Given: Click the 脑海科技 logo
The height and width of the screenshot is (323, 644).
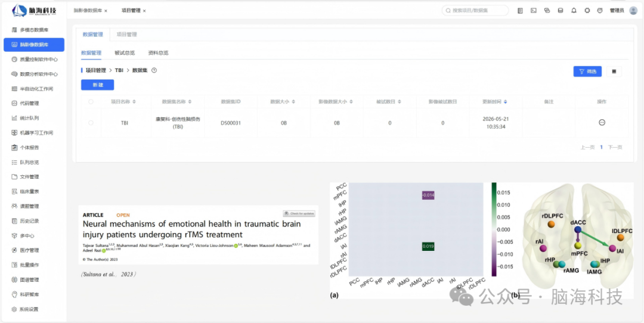Looking at the screenshot, I should [34, 10].
